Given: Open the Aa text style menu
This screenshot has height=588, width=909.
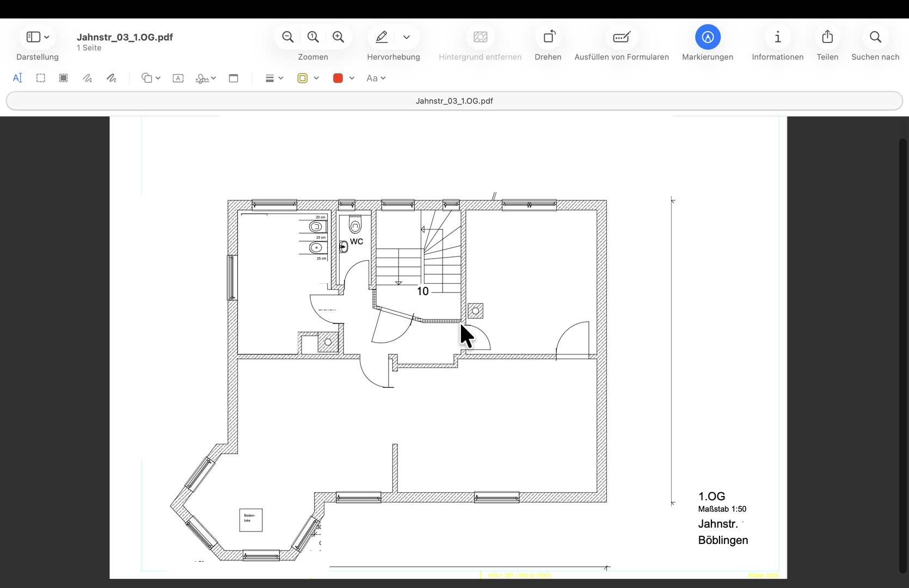Looking at the screenshot, I should tap(376, 78).
